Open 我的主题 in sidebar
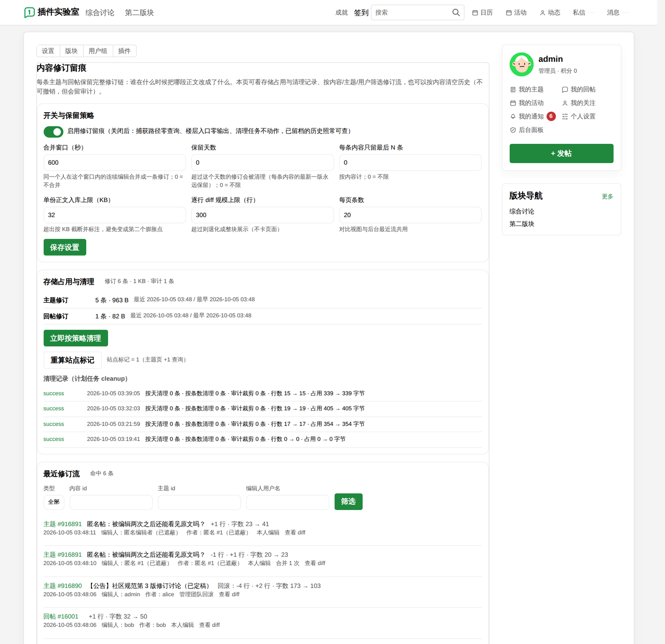 coord(527,89)
